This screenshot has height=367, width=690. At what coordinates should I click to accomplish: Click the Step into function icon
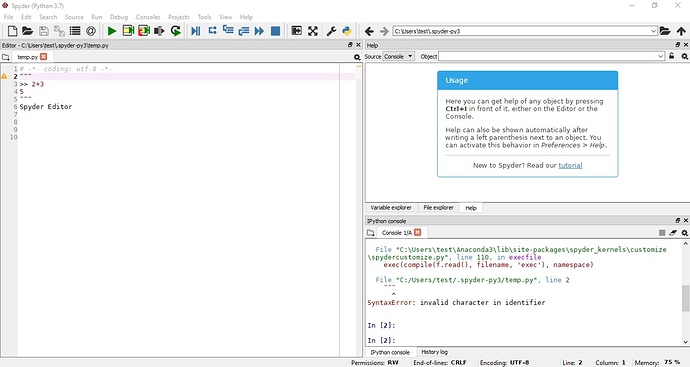[228, 31]
